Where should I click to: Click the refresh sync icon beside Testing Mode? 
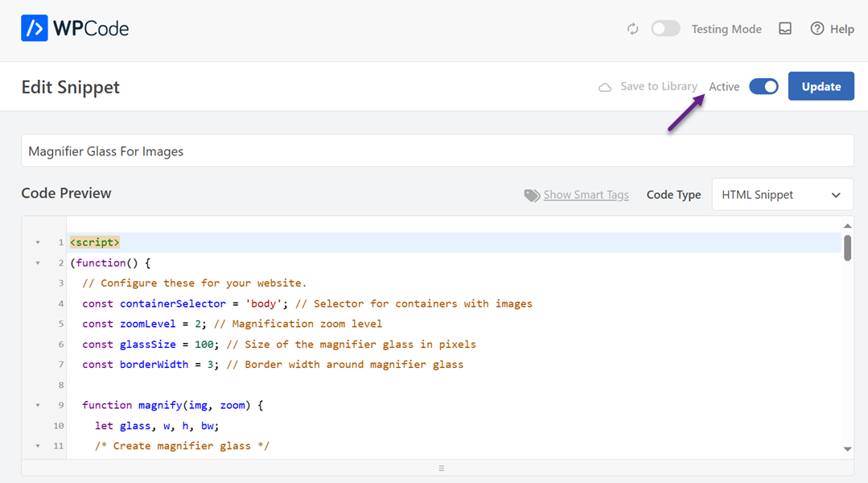pyautogui.click(x=633, y=29)
